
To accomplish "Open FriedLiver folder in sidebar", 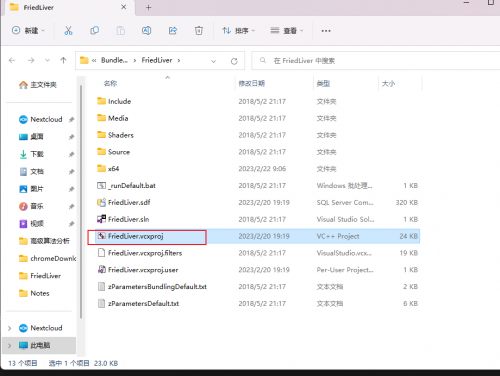I will pos(40,276).
